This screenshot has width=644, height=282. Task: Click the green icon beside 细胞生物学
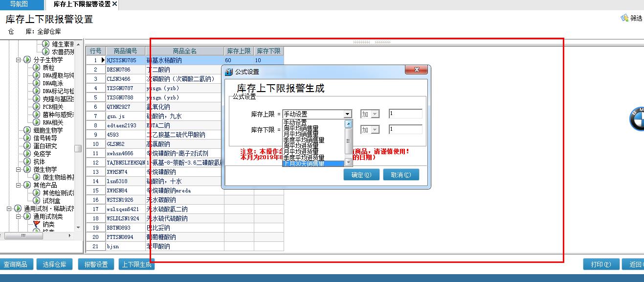(x=27, y=130)
